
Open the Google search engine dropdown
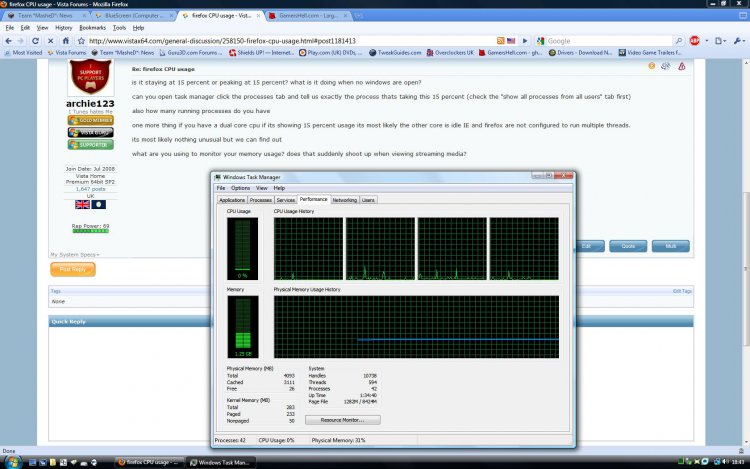[541, 41]
